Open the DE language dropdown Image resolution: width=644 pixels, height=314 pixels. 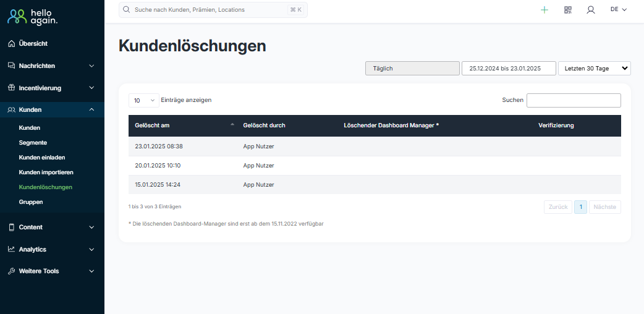[619, 9]
